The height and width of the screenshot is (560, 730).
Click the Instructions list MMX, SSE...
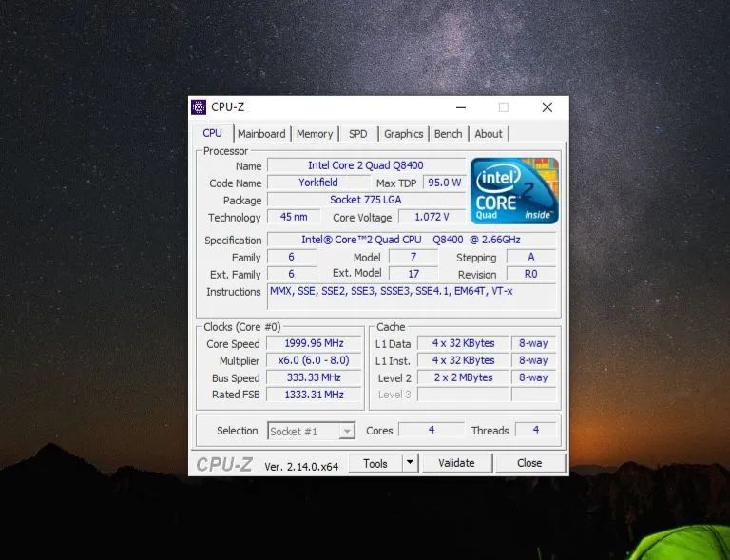[412, 297]
